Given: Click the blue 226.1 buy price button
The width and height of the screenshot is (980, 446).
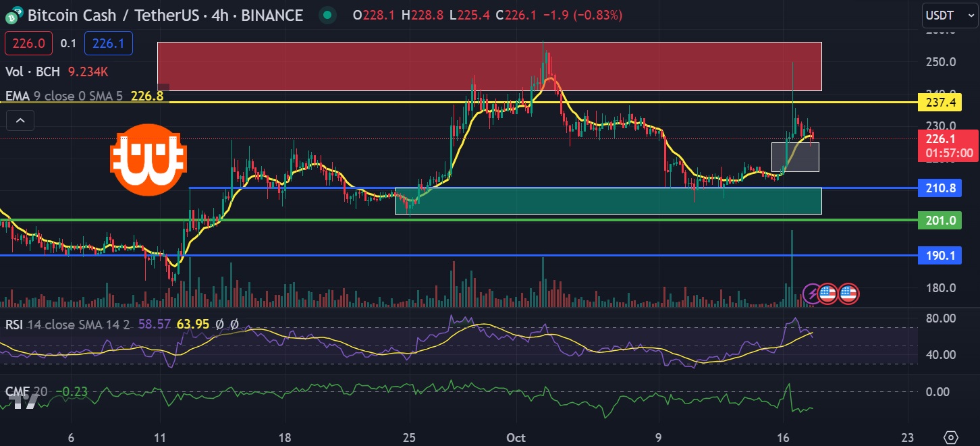Looking at the screenshot, I should (109, 44).
